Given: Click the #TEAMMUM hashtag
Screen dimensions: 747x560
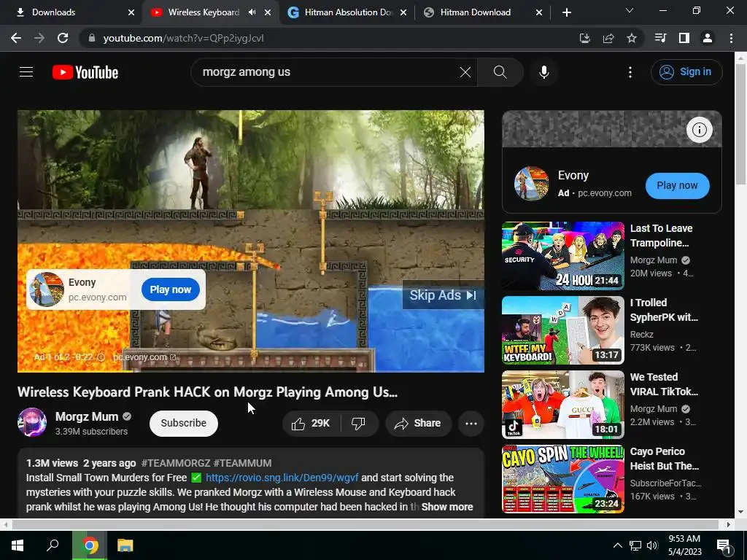Looking at the screenshot, I should click(x=242, y=463).
